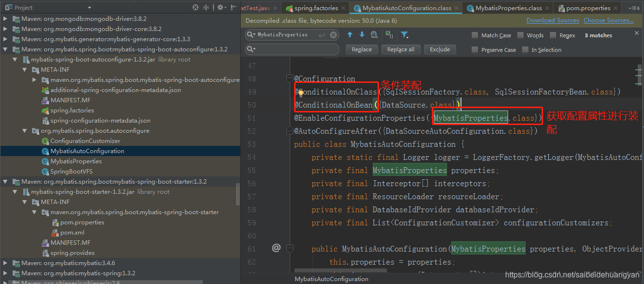
Task: Clear the MybatisProperties search text
Action: click(x=333, y=35)
